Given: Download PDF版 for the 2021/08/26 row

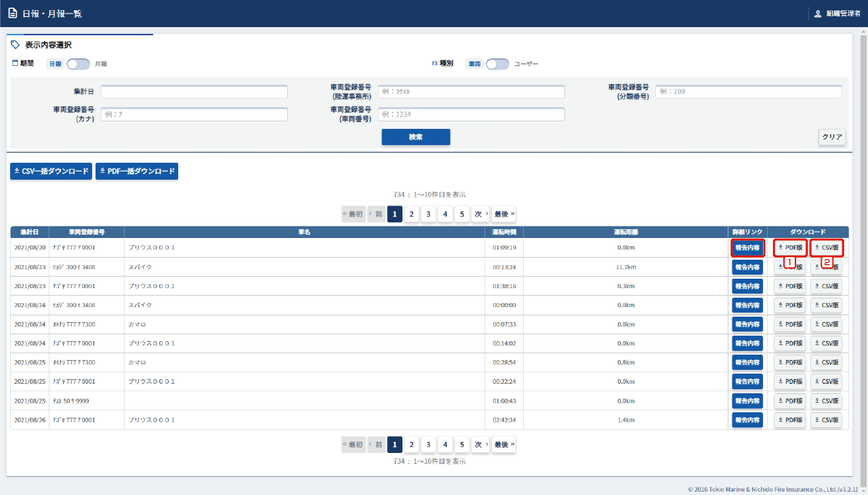Looking at the screenshot, I should tap(790, 420).
